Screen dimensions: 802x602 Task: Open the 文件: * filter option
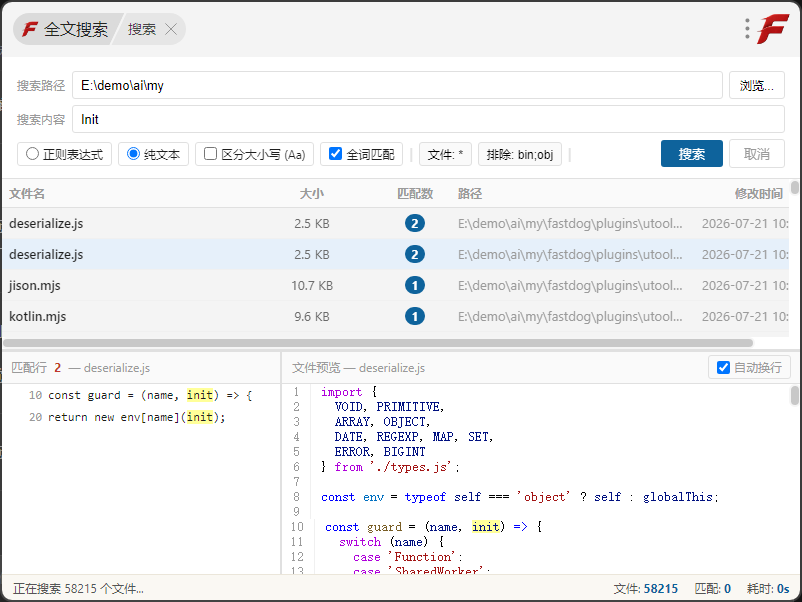pos(445,154)
